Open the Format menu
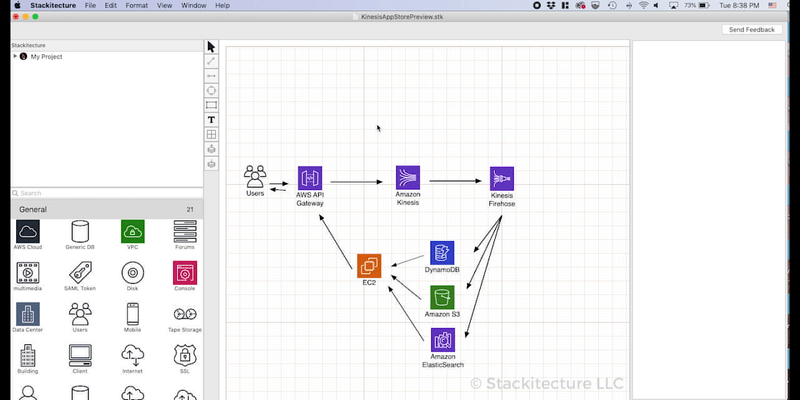The width and height of the screenshot is (800, 400). (x=136, y=5)
